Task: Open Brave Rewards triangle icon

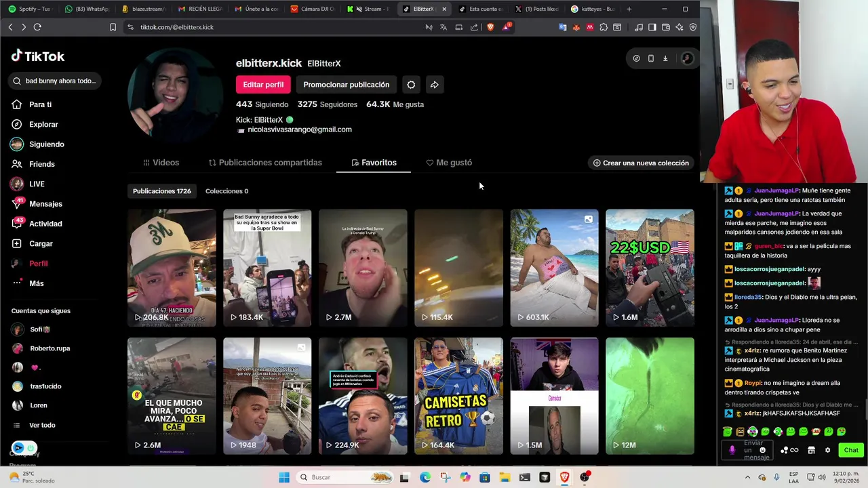Action: 506,27
